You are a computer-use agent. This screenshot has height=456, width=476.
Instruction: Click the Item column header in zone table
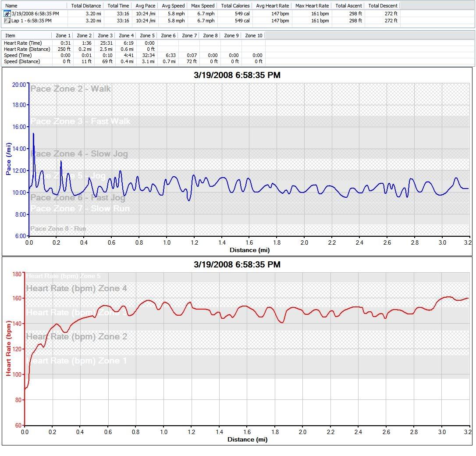click(10, 36)
